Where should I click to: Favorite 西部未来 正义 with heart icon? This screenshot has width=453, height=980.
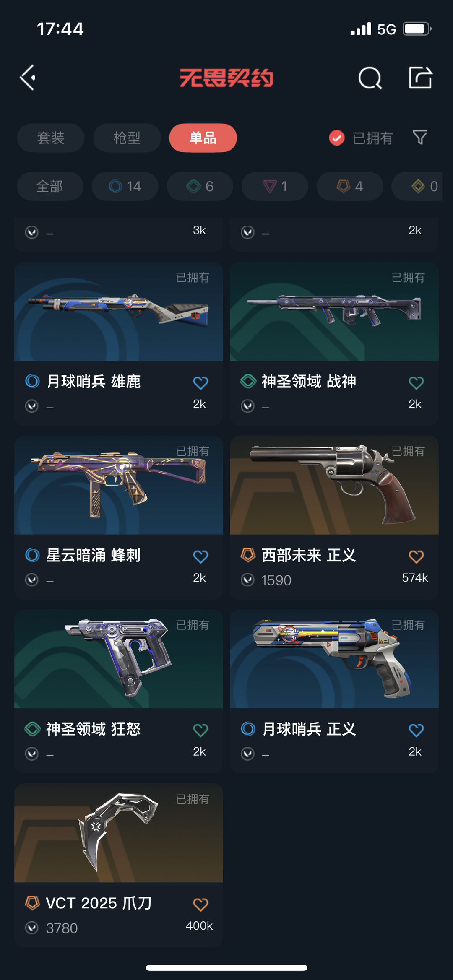point(416,556)
